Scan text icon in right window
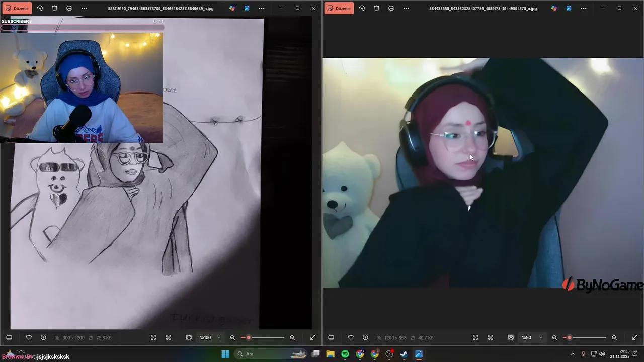 [x=491, y=337]
